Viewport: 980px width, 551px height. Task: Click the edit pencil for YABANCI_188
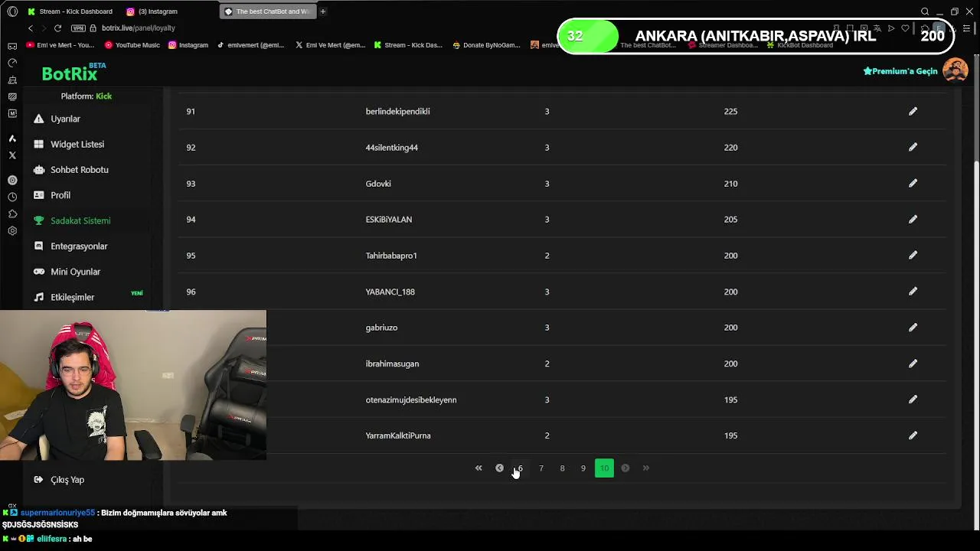coord(913,291)
